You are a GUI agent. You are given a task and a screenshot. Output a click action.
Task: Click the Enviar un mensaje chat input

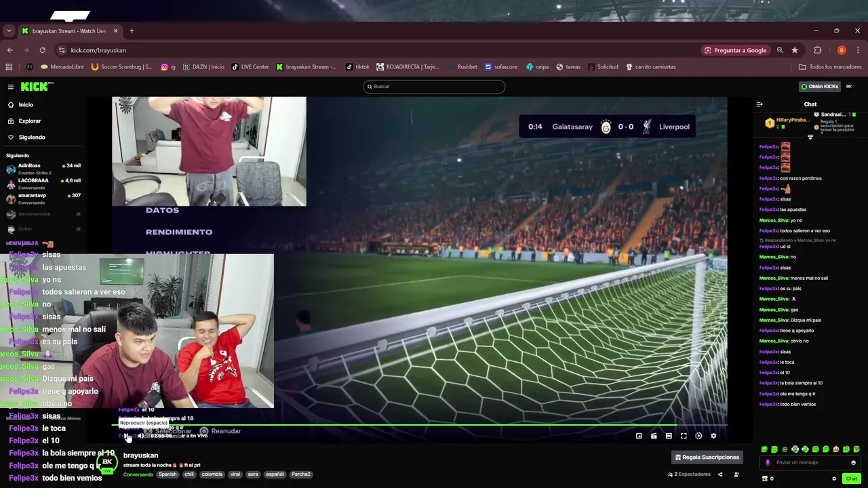(x=810, y=462)
